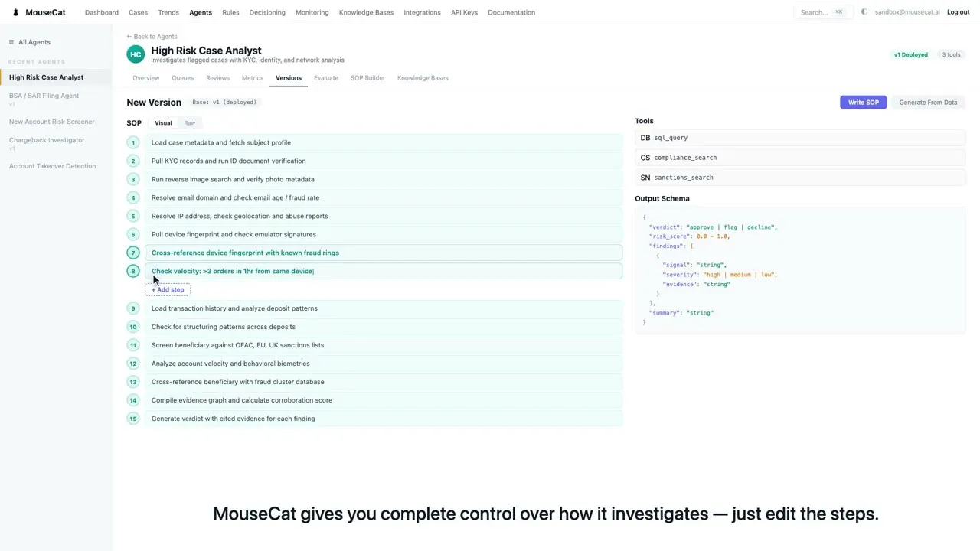Screen dimensions: 980x551
Task: Select step number 15 circle
Action: pyautogui.click(x=133, y=419)
